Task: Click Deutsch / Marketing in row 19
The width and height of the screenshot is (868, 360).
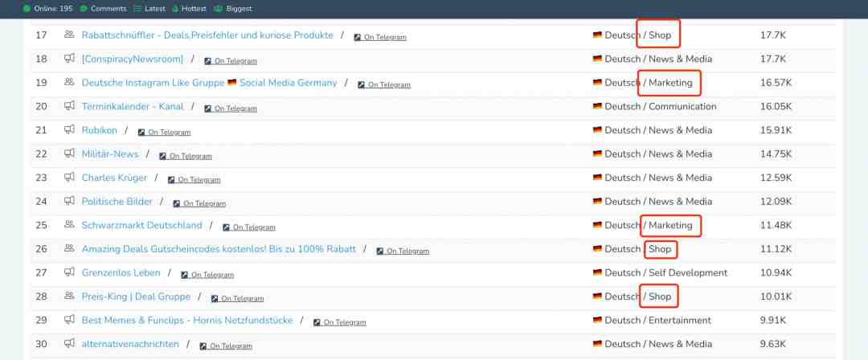Action: point(642,83)
